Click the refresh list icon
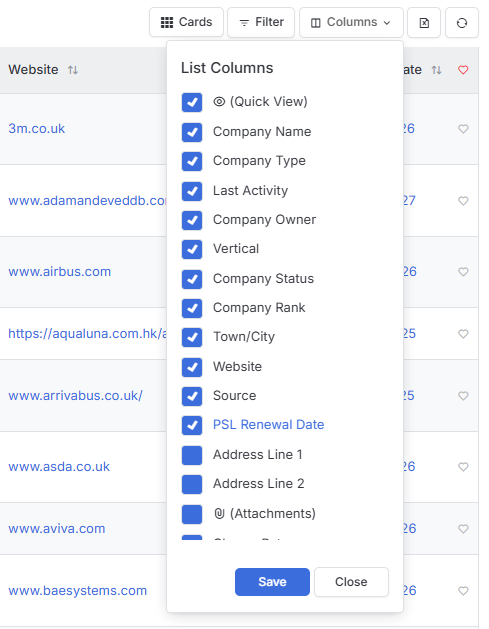The width and height of the screenshot is (489, 629). [462, 22]
